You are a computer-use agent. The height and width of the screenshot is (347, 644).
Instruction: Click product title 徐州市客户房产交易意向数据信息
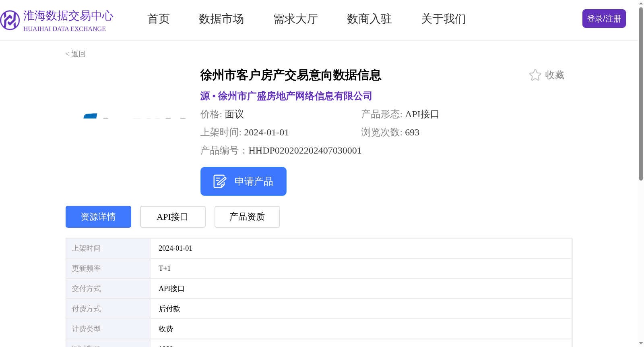[x=291, y=75]
